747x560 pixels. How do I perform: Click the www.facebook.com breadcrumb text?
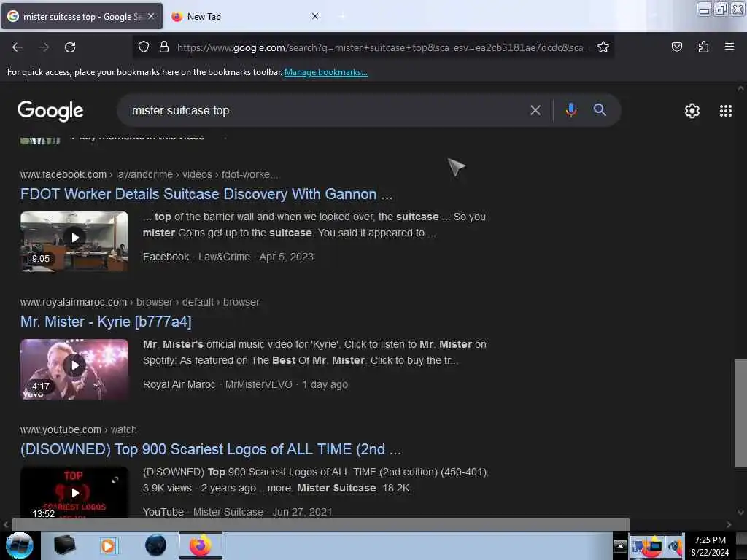(63, 175)
